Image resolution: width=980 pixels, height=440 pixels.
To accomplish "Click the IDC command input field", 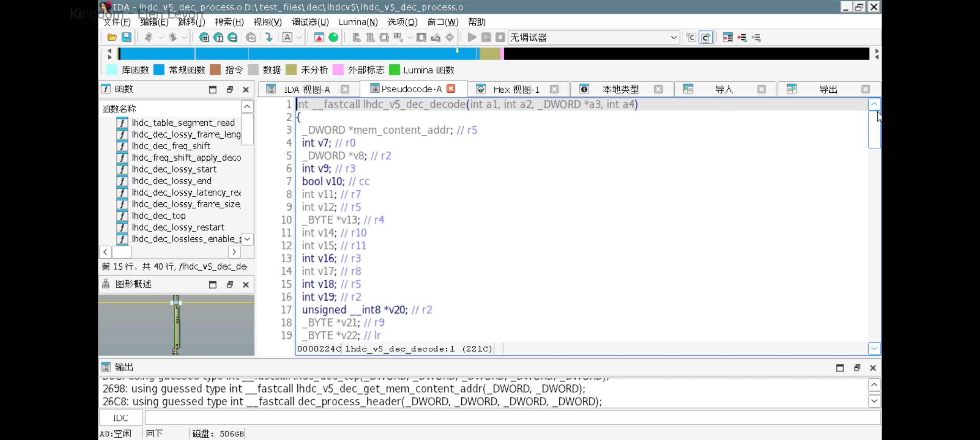I will tap(512, 417).
